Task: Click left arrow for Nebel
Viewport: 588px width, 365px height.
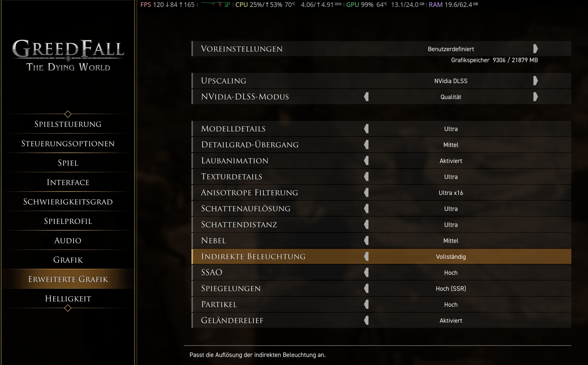Action: (366, 241)
